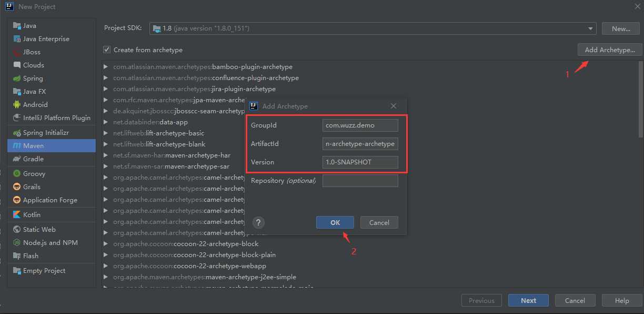Click the Version input field
The width and height of the screenshot is (644, 314).
(x=360, y=162)
